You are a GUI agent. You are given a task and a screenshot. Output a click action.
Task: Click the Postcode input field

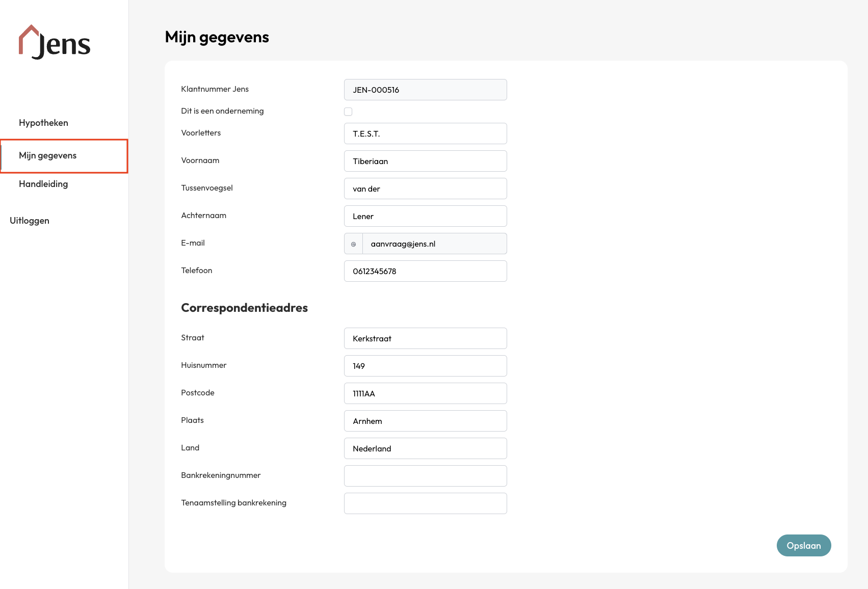pyautogui.click(x=425, y=394)
